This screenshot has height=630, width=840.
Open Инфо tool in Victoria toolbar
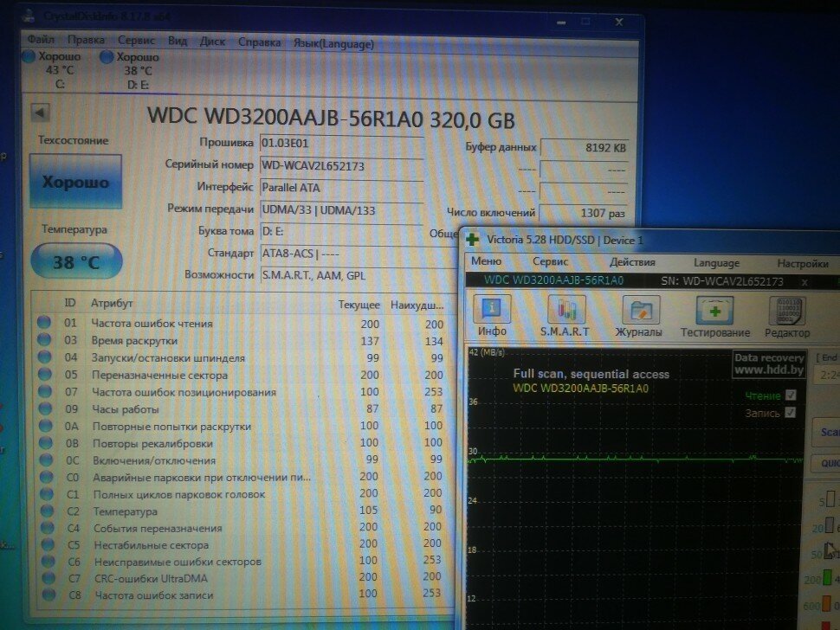(x=492, y=317)
